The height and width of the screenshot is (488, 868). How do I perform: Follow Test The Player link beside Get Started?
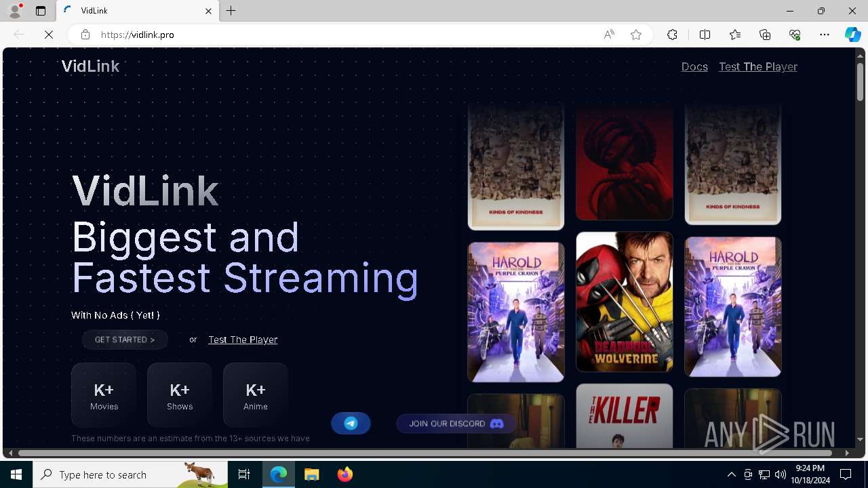[x=243, y=340]
